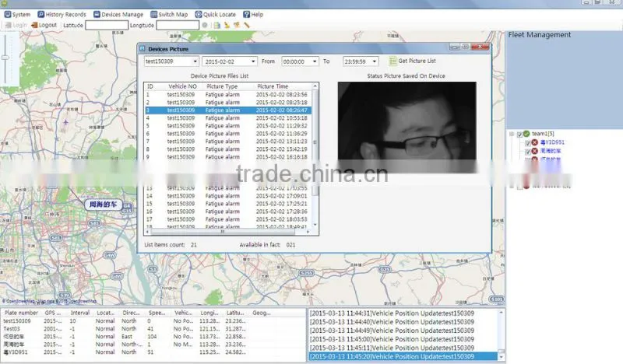
Task: Select picture row with time 10:53:18
Action: [228, 118]
